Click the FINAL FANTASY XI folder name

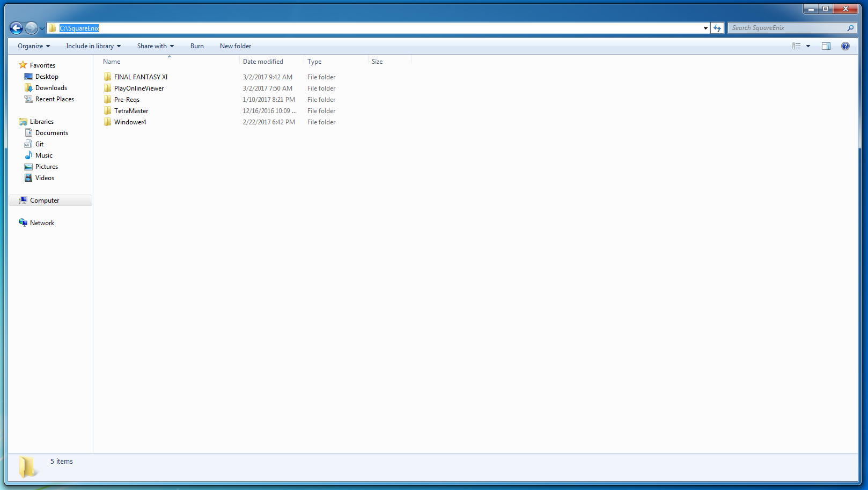click(x=141, y=77)
